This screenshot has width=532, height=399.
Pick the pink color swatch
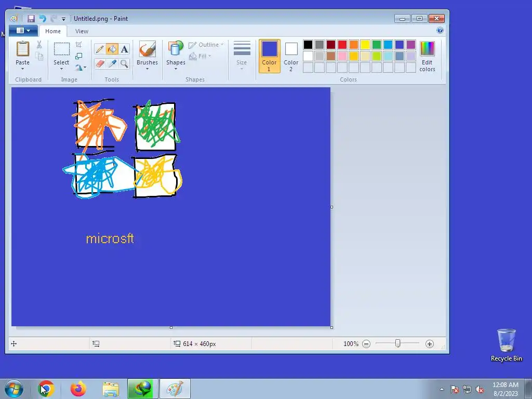pyautogui.click(x=342, y=56)
